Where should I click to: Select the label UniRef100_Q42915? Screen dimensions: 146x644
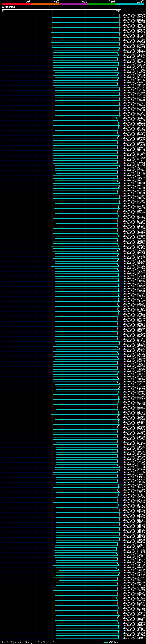point(133,552)
